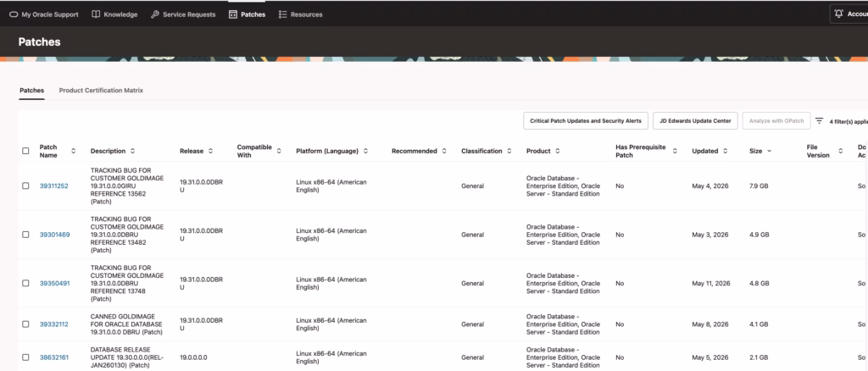Open patch link 39332112

[53, 324]
